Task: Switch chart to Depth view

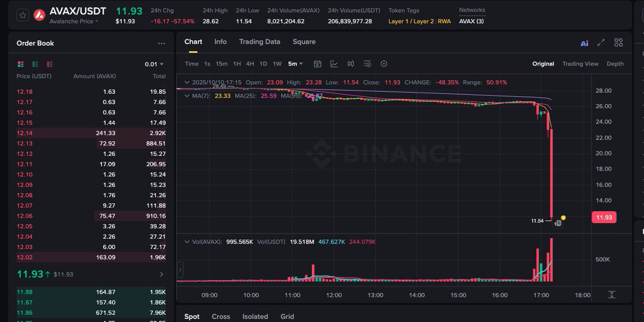Action: click(x=615, y=64)
